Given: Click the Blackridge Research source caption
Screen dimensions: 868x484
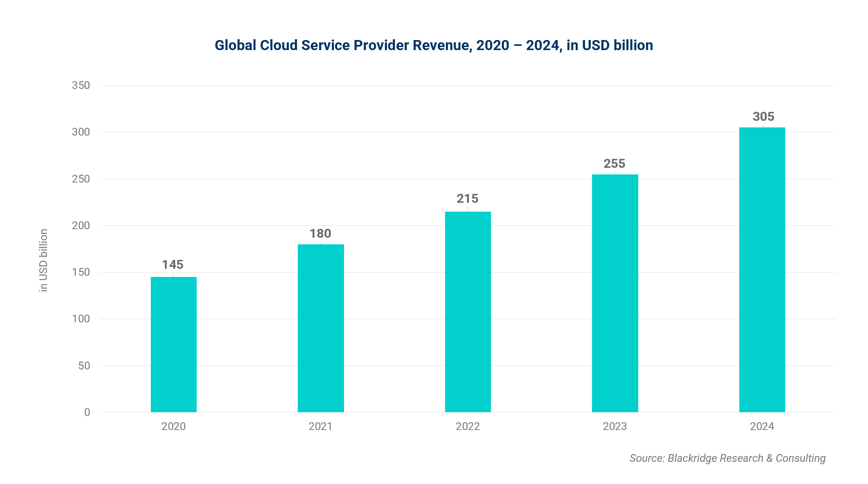Looking at the screenshot, I should tap(727, 458).
